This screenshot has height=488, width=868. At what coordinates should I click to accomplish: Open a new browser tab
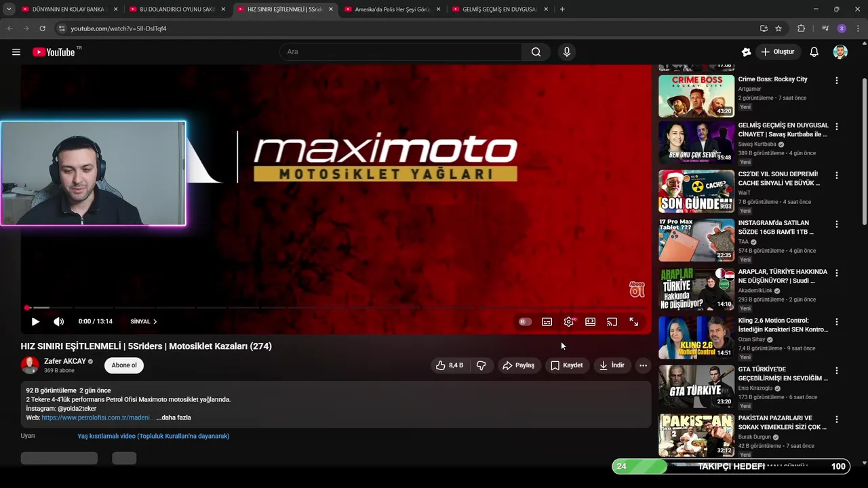click(x=562, y=9)
